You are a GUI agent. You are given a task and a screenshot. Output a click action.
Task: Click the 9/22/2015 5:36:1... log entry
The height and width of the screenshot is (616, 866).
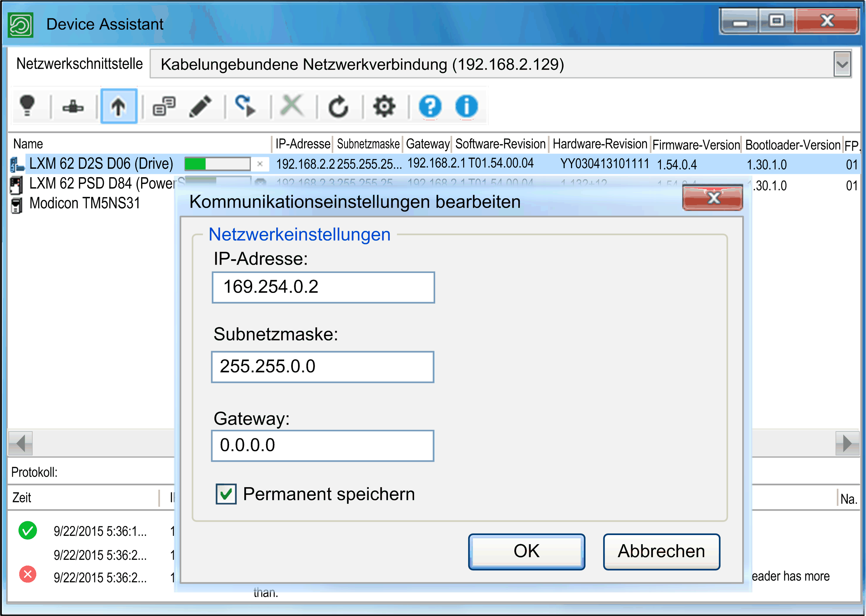(100, 531)
